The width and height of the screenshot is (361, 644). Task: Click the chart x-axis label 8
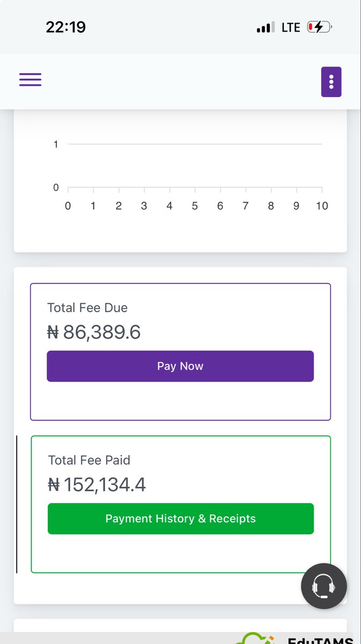271,206
